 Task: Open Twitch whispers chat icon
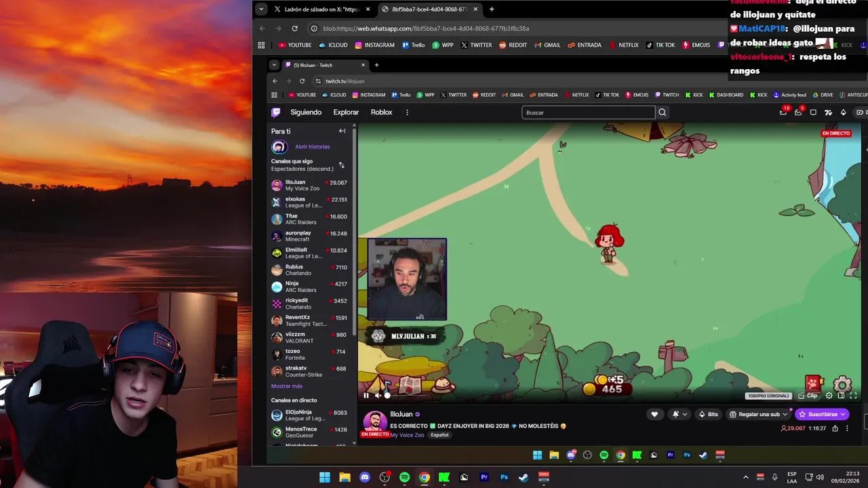tap(813, 113)
